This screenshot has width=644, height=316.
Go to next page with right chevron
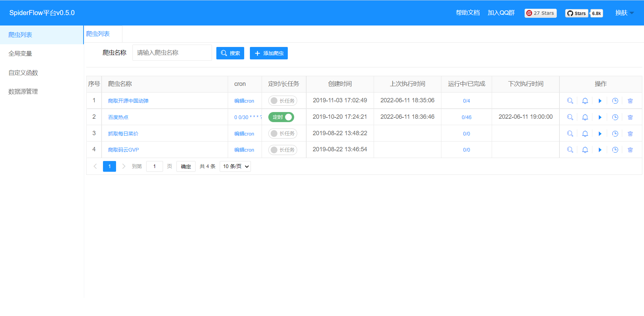point(124,166)
